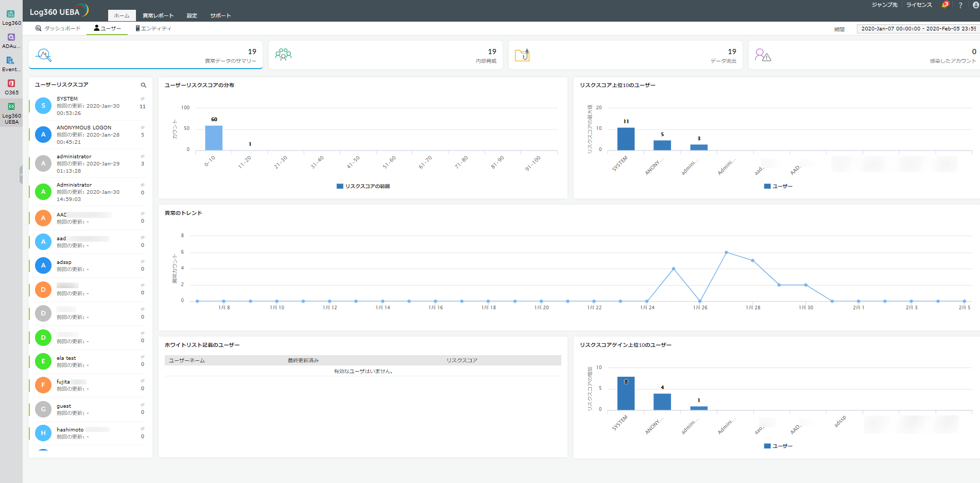The image size is (980, 483).
Task: Switch to the エンティティ view
Action: pos(156,29)
